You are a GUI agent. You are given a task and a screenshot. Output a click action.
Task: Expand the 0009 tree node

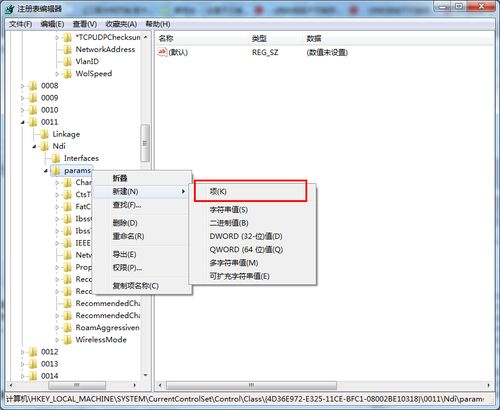click(23, 98)
